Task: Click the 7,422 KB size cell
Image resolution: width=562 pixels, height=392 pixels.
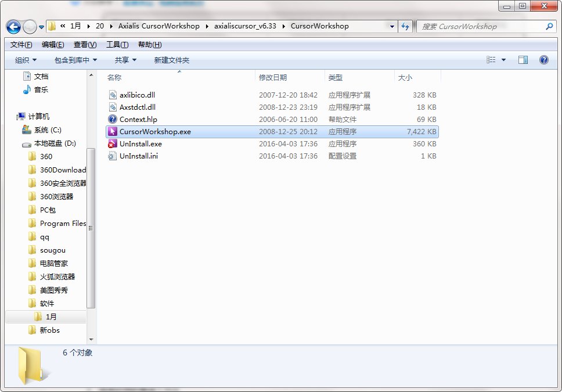Action: (x=421, y=132)
